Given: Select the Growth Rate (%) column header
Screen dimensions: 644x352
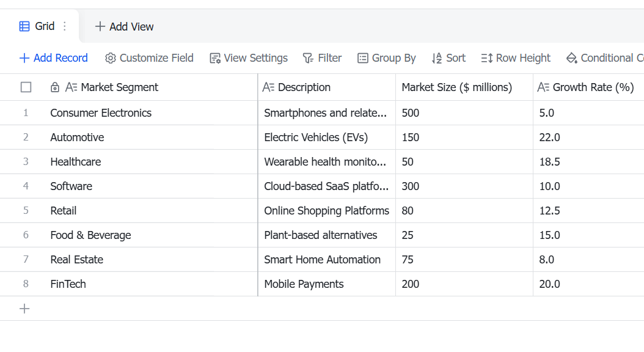Looking at the screenshot, I should [x=588, y=87].
